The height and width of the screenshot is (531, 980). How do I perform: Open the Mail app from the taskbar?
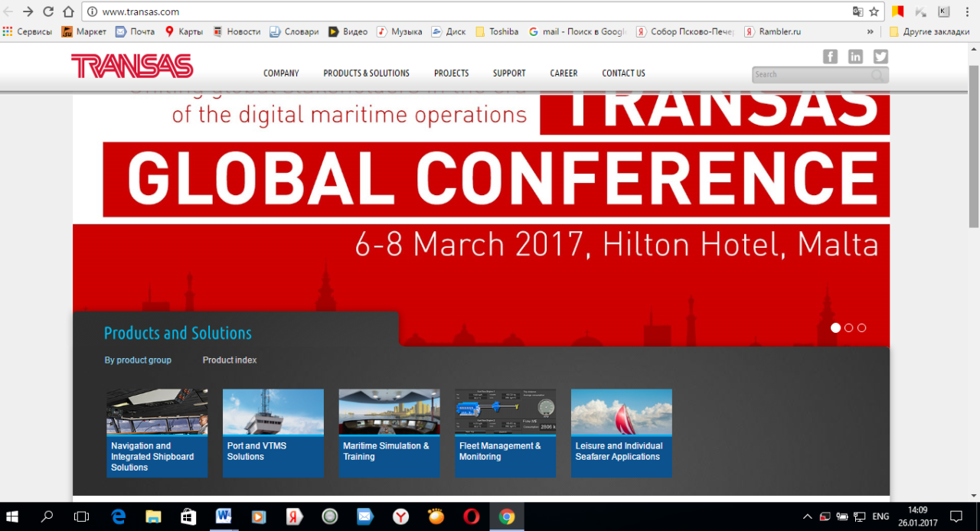[x=365, y=516]
